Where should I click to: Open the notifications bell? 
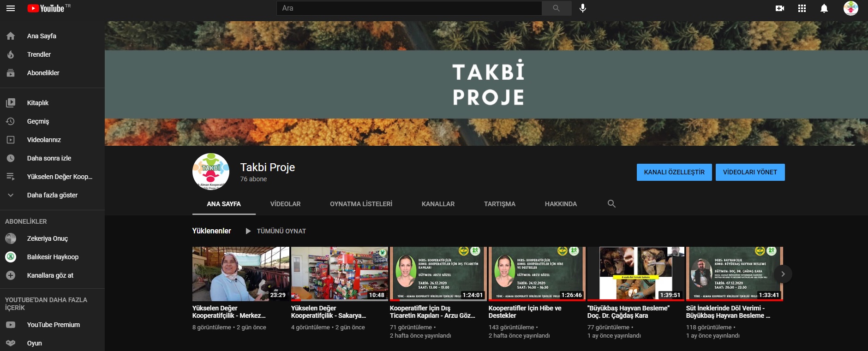824,8
